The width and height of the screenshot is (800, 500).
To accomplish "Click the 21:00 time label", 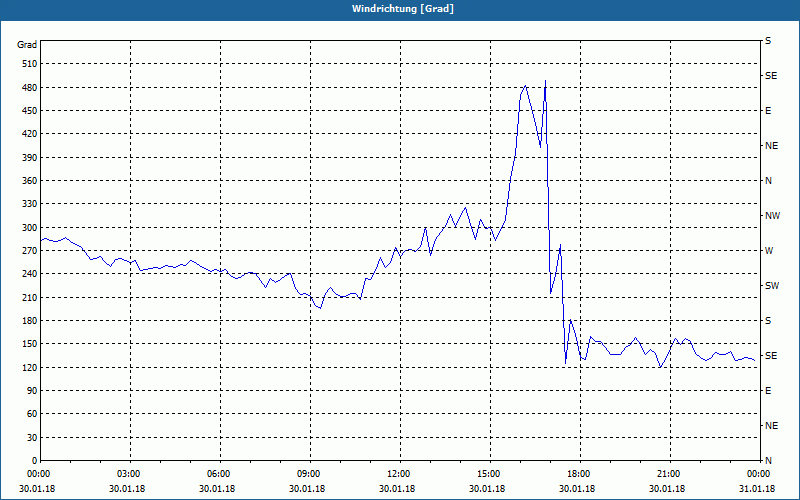I will 670,473.
